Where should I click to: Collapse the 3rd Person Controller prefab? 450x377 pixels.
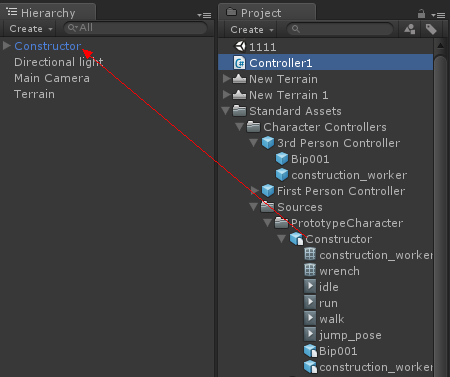pyautogui.click(x=254, y=143)
